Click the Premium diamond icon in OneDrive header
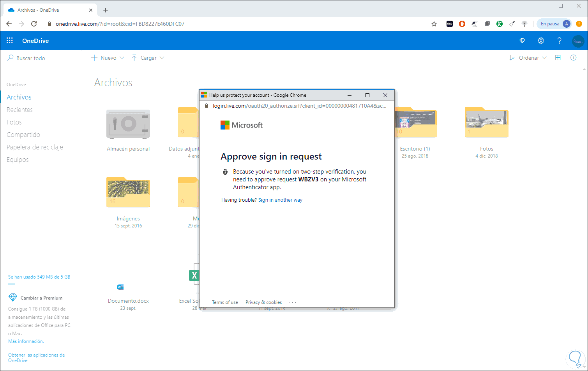The image size is (588, 371). (522, 41)
